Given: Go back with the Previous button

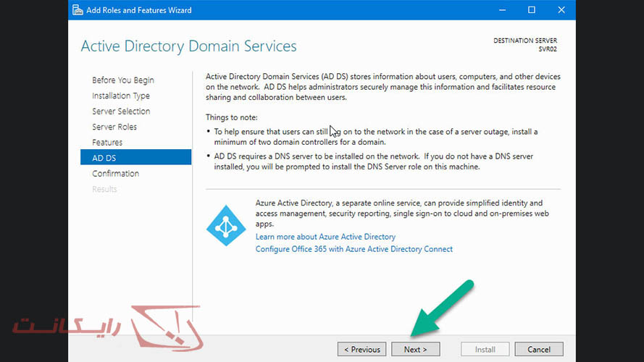Looking at the screenshot, I should point(361,350).
